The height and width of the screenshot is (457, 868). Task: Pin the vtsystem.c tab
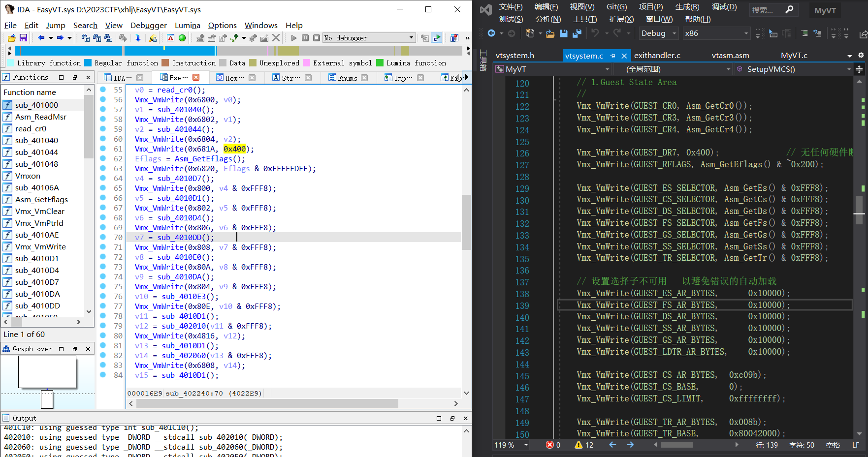[613, 56]
